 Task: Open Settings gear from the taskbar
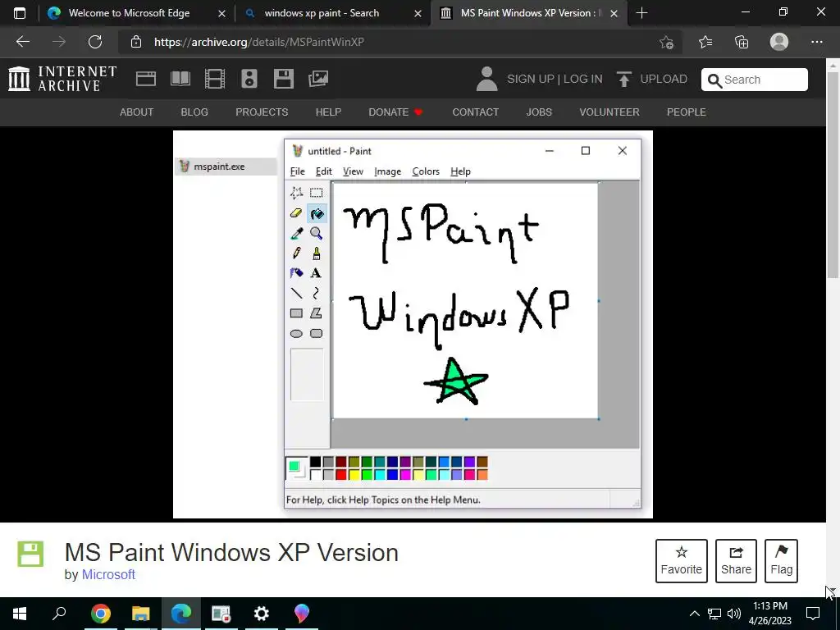point(261,614)
